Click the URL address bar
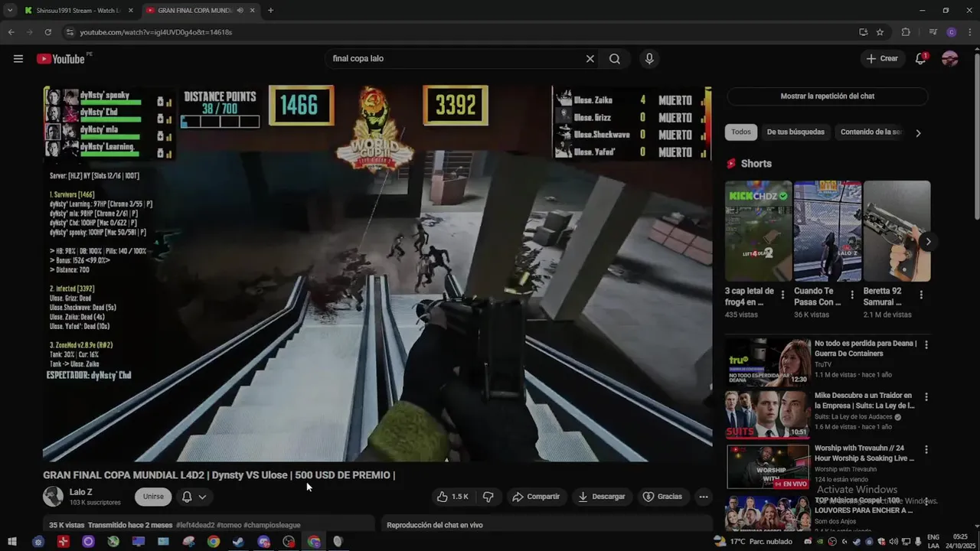 click(459, 32)
